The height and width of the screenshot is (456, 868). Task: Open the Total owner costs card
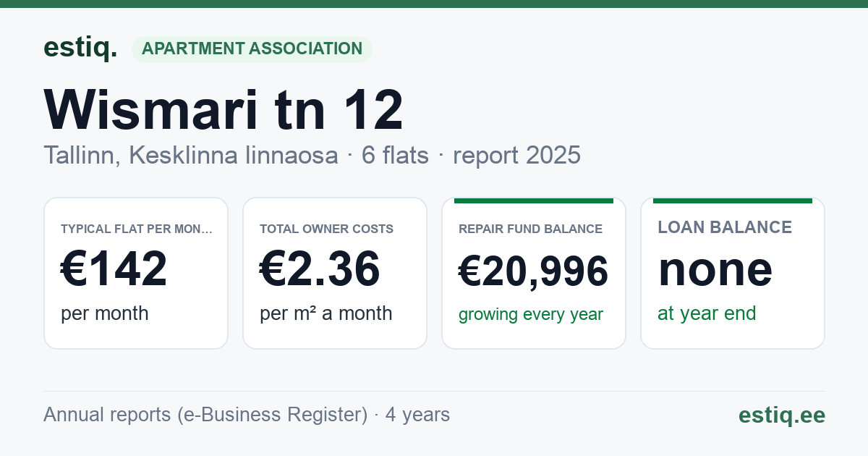click(335, 273)
